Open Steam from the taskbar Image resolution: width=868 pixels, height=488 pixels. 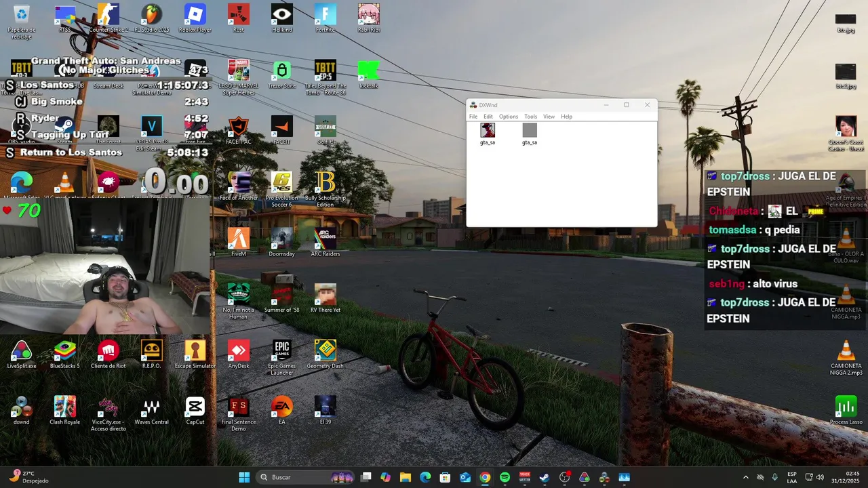coord(544,477)
